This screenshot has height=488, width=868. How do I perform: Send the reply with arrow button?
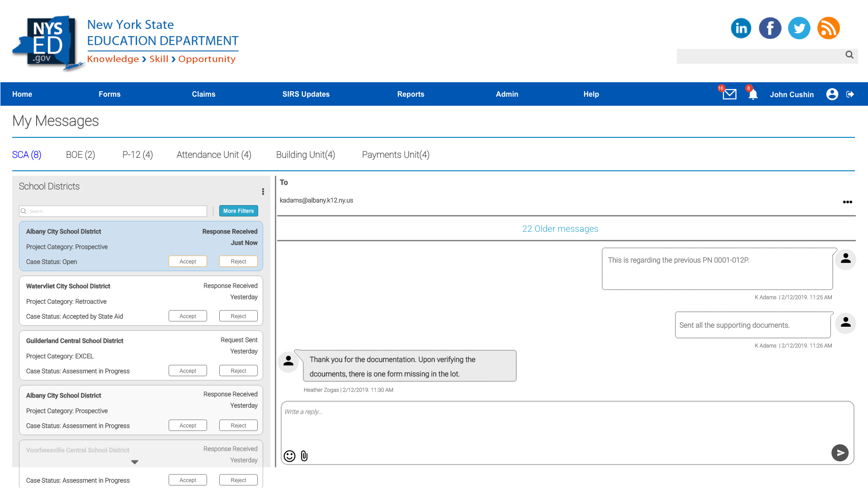[x=840, y=453]
